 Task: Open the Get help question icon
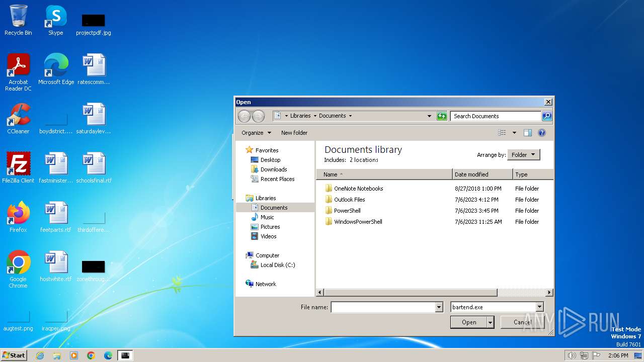542,133
